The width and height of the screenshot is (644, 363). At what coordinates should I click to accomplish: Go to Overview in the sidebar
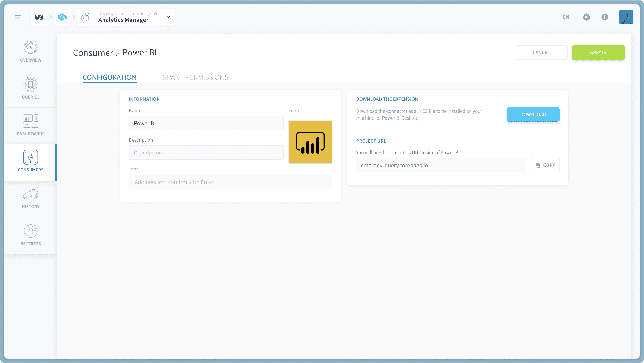pyautogui.click(x=31, y=52)
